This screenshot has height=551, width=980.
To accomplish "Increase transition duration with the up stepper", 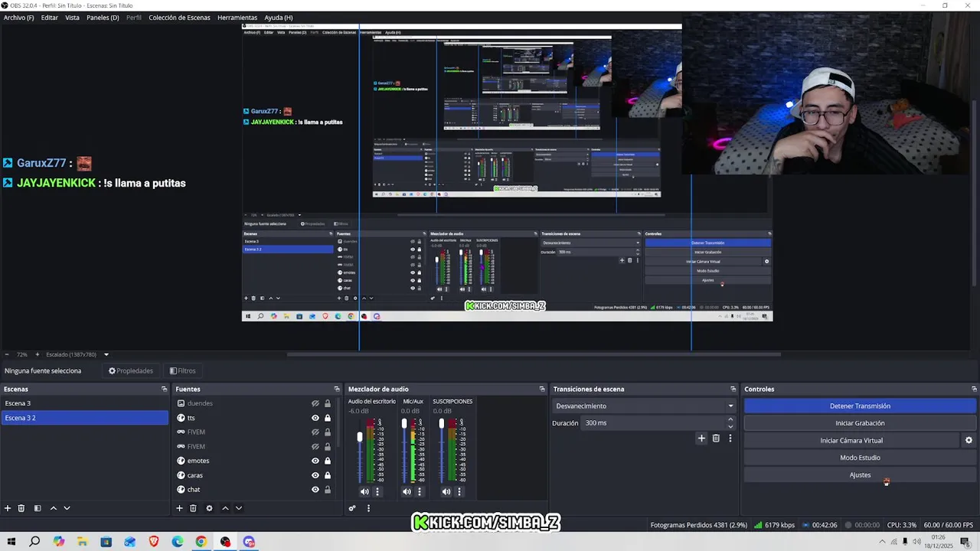I will 730,419.
